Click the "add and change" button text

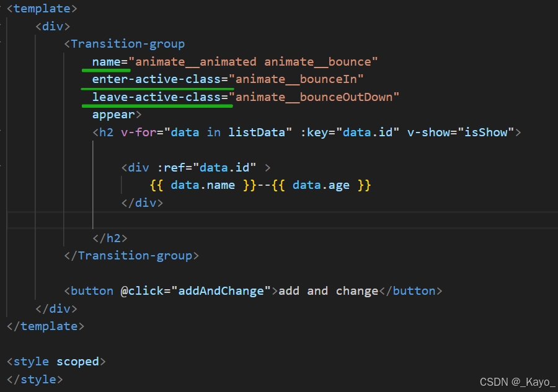click(x=328, y=291)
